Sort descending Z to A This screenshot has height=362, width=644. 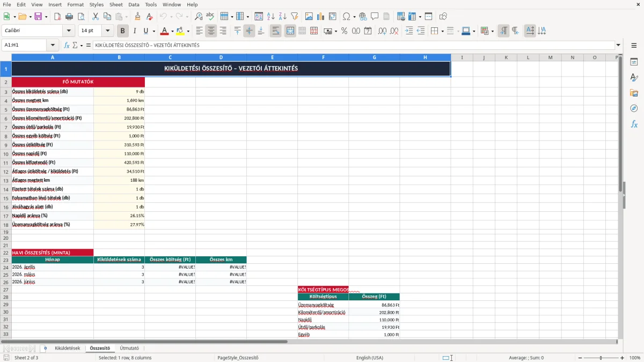[283, 17]
